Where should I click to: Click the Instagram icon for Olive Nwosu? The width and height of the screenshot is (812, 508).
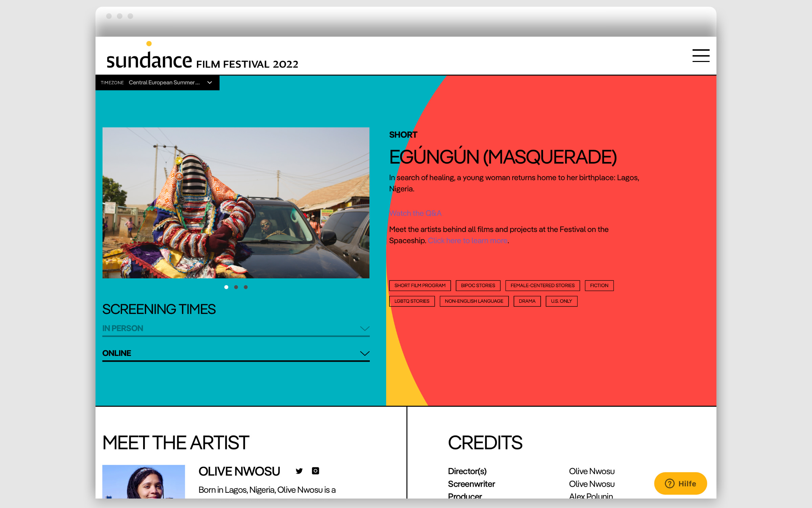coord(316,471)
